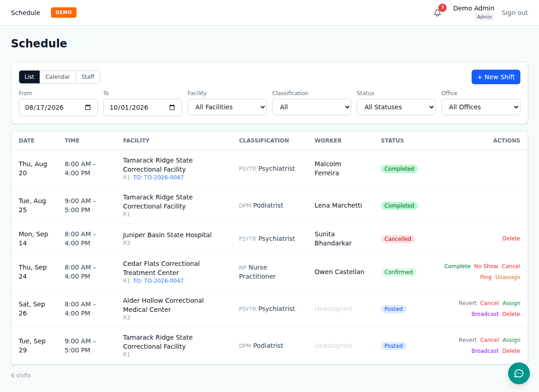This screenshot has height=392, width=539.
Task: Open the chat support bubble
Action: 519,373
